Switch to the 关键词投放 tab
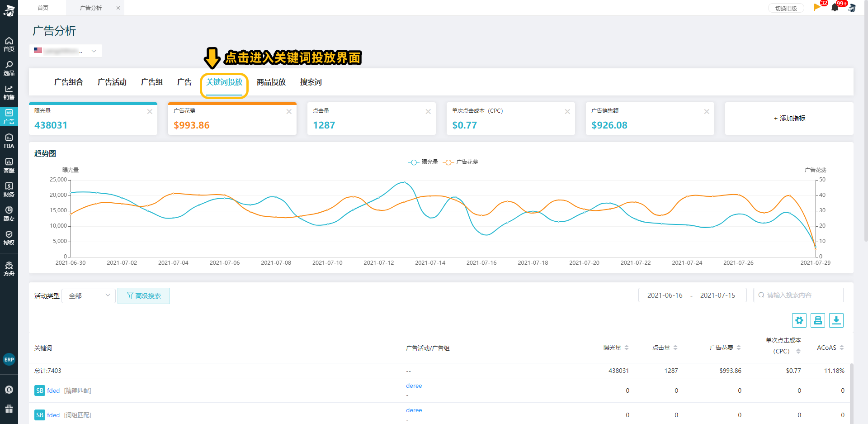This screenshot has height=424, width=868. (224, 82)
